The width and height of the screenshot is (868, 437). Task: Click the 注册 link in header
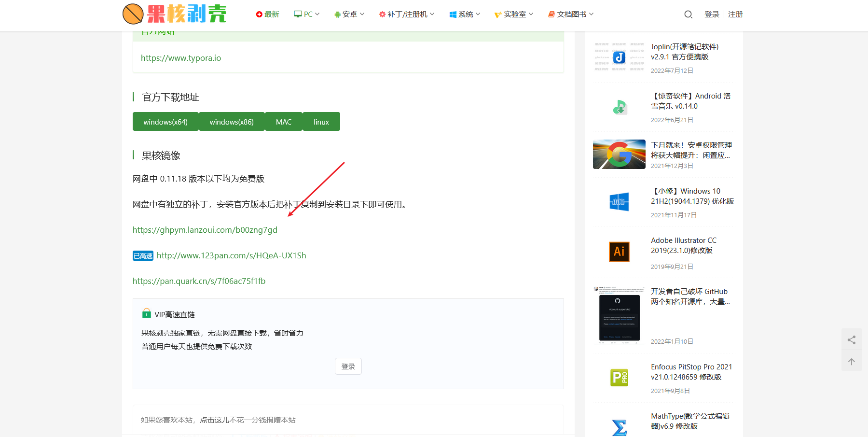(735, 14)
